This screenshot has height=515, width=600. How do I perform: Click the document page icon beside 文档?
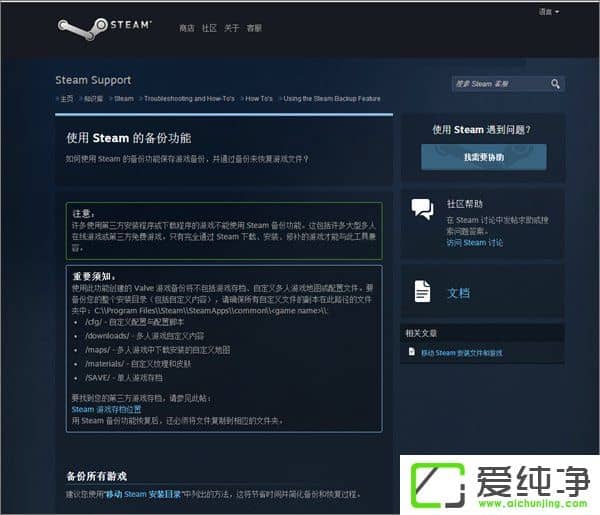tap(422, 292)
